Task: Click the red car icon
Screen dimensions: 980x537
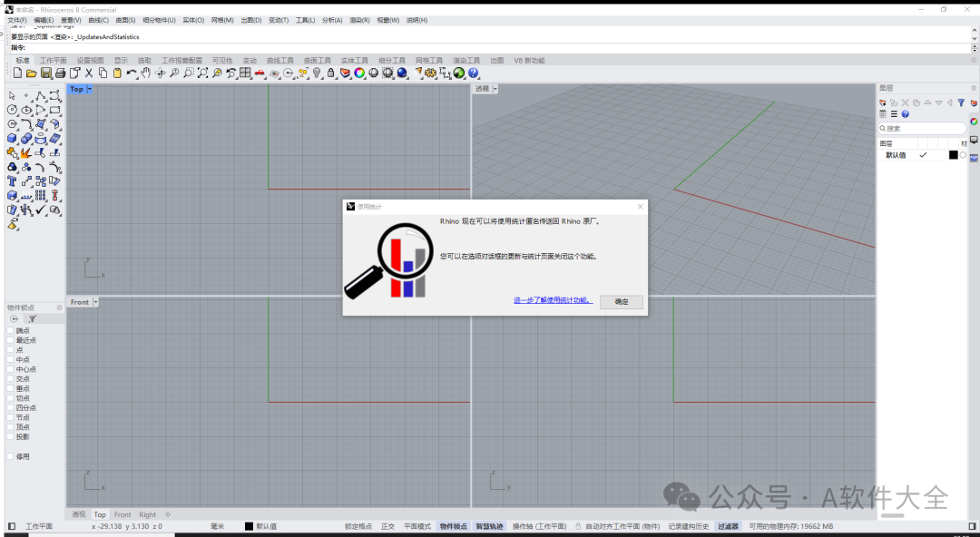Action: (x=260, y=73)
